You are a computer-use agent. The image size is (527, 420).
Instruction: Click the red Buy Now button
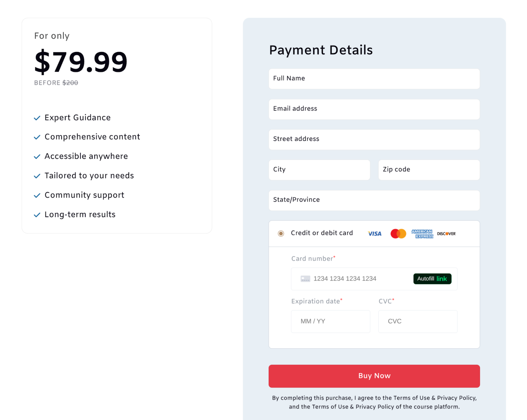(x=374, y=376)
